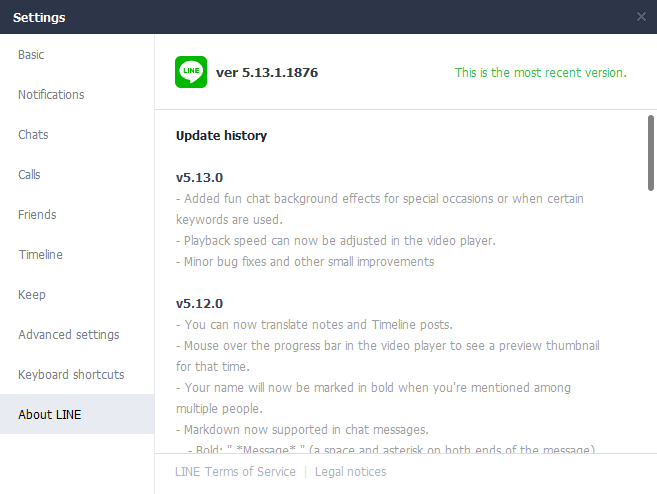This screenshot has height=494, width=657.
Task: Open Friends settings section
Action: [37, 215]
